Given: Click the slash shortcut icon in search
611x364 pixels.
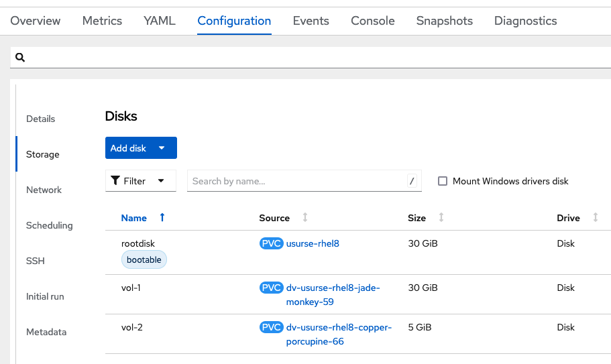Looking at the screenshot, I should [412, 181].
